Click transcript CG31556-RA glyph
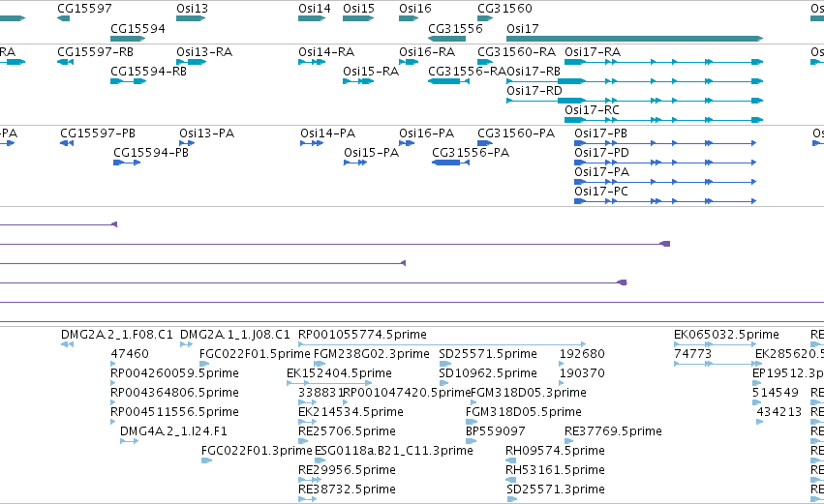The height and width of the screenshot is (504, 824). (x=448, y=81)
